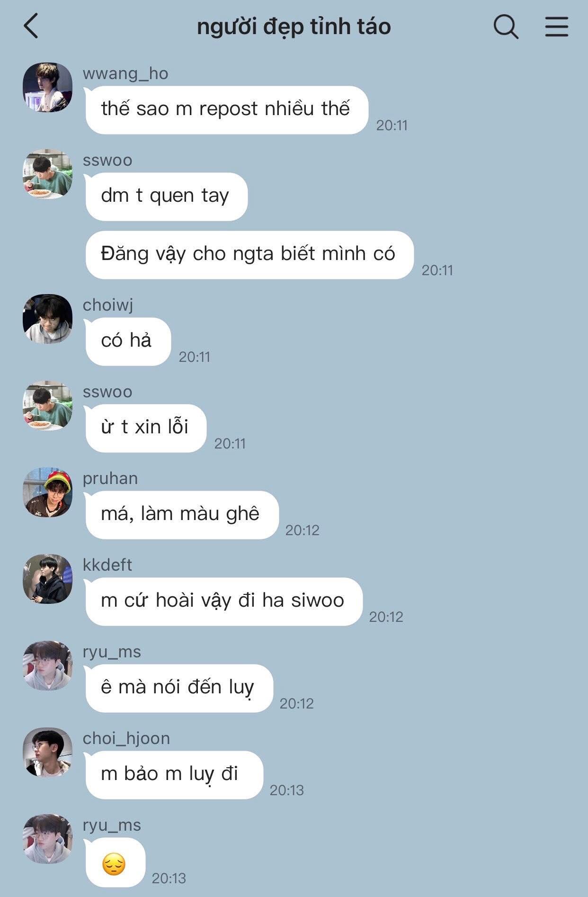Tap wwang_ho's profile avatar
Image resolution: width=588 pixels, height=897 pixels.
pyautogui.click(x=47, y=87)
